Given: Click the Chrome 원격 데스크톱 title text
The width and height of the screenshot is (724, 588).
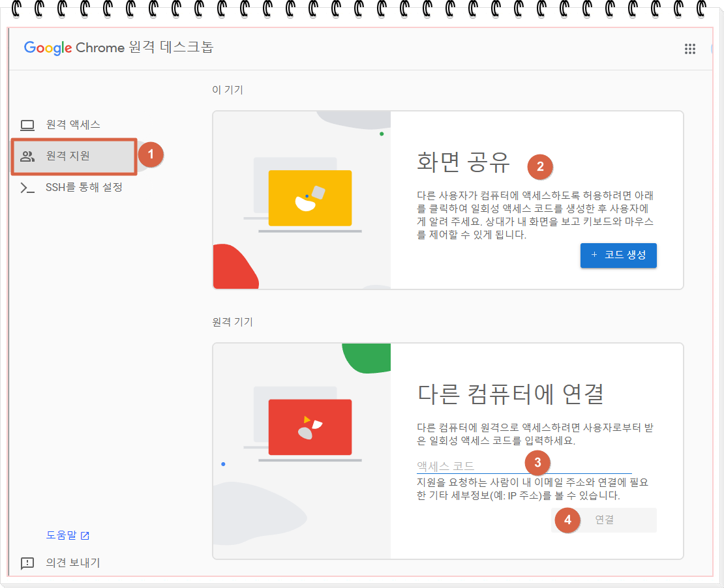Looking at the screenshot, I should [145, 47].
